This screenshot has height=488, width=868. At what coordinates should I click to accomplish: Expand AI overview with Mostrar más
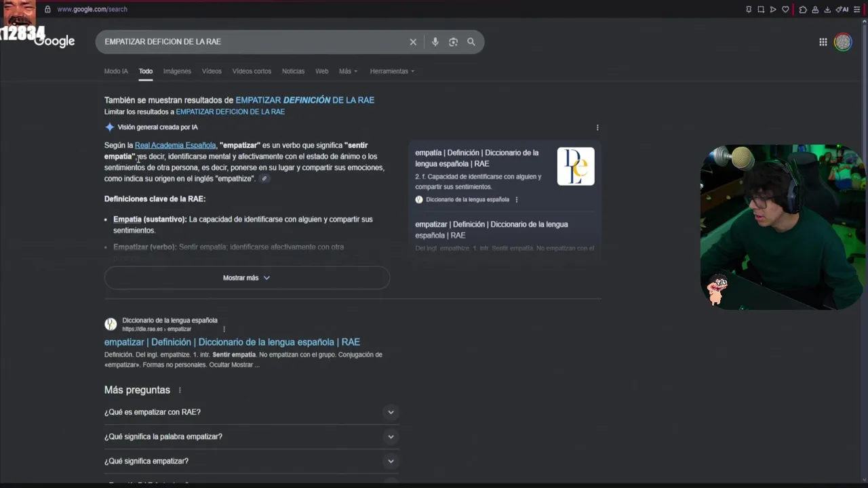tap(247, 278)
